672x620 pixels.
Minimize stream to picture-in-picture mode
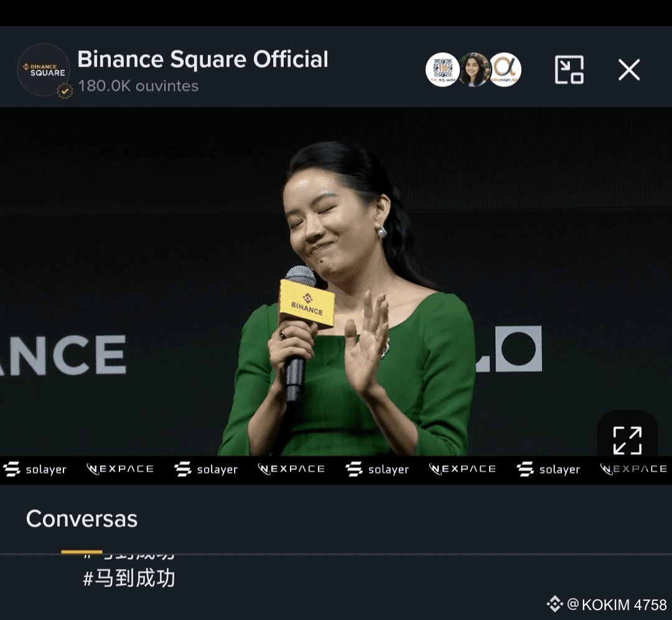(x=569, y=70)
